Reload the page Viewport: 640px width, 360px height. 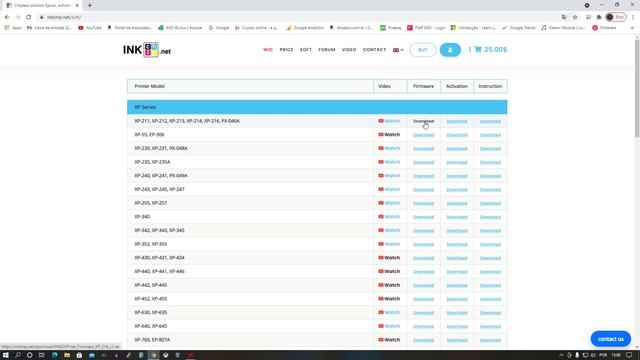click(28, 17)
